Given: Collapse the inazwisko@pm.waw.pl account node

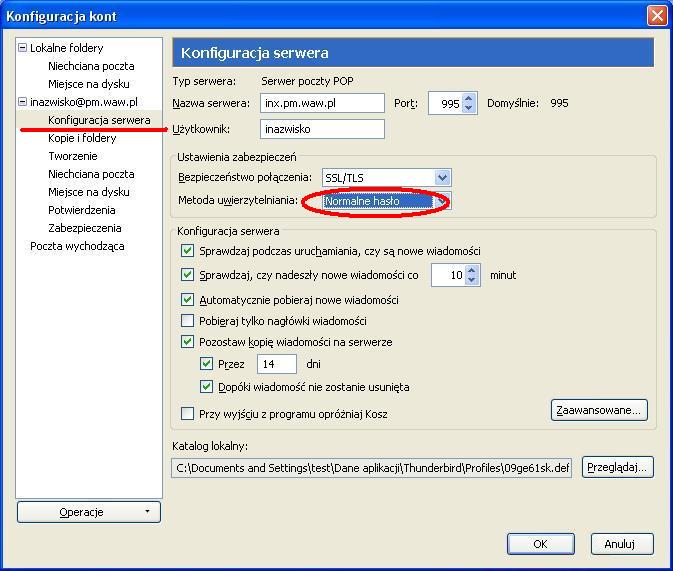Looking at the screenshot, I should (x=23, y=102).
